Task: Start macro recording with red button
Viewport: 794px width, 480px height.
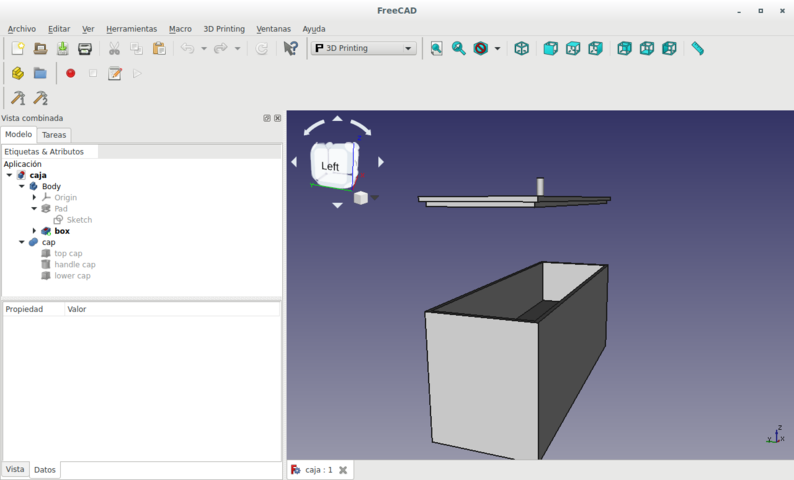Action: pos(71,73)
